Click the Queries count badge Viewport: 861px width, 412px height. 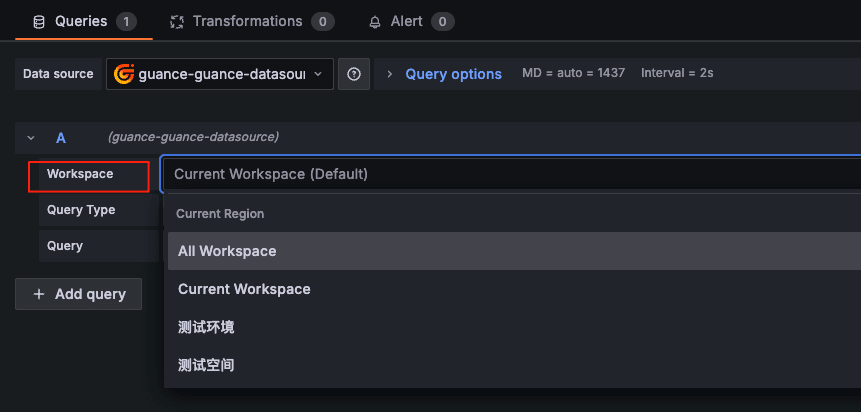[126, 21]
